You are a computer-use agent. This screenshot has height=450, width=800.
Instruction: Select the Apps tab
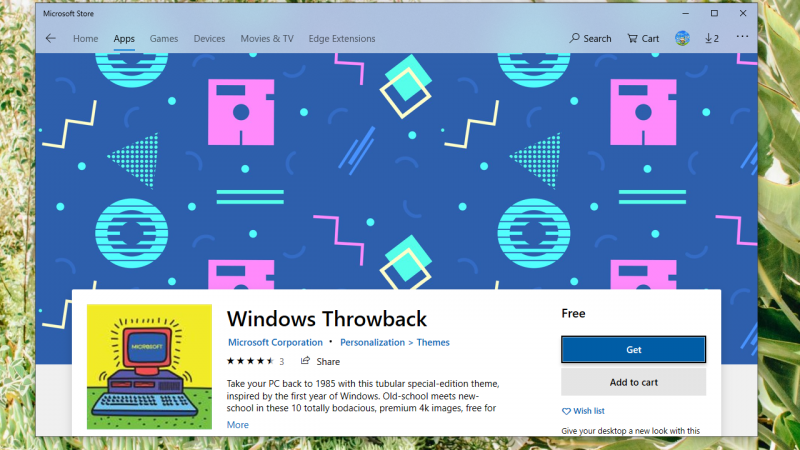click(x=124, y=39)
